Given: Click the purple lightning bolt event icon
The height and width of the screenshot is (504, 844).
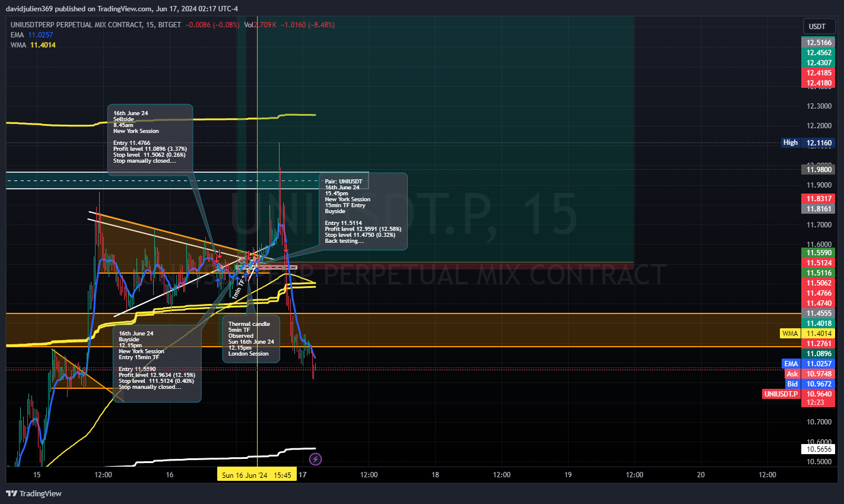Looking at the screenshot, I should (x=316, y=459).
